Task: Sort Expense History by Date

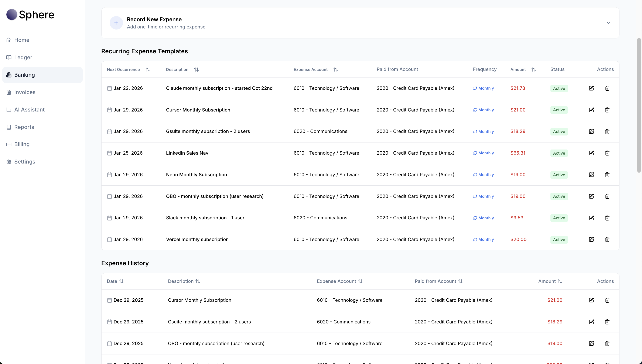Action: 121,281
